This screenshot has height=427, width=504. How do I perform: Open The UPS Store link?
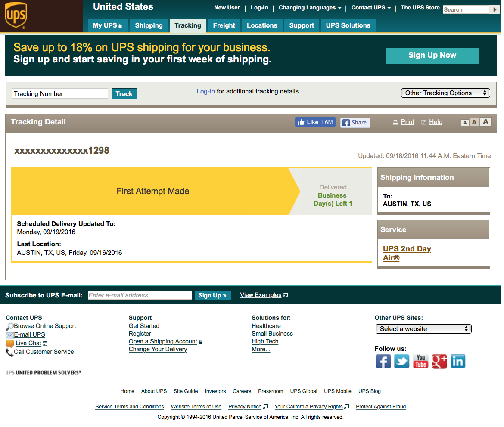(x=420, y=8)
